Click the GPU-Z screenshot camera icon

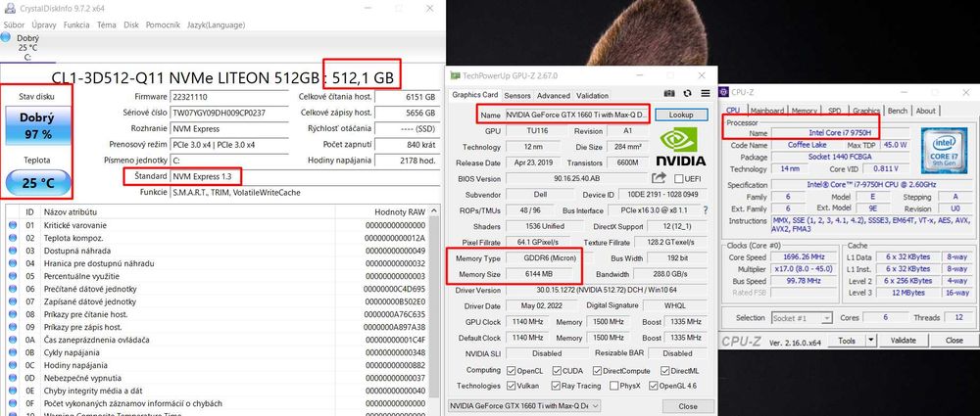point(669,93)
